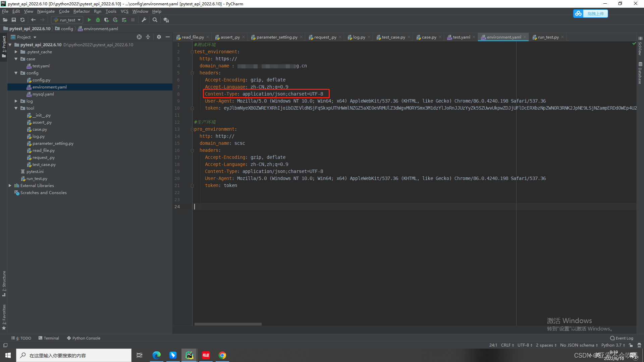Viewport: 644px width, 362px height.
Task: Click the Profile run icon
Action: [115, 20]
